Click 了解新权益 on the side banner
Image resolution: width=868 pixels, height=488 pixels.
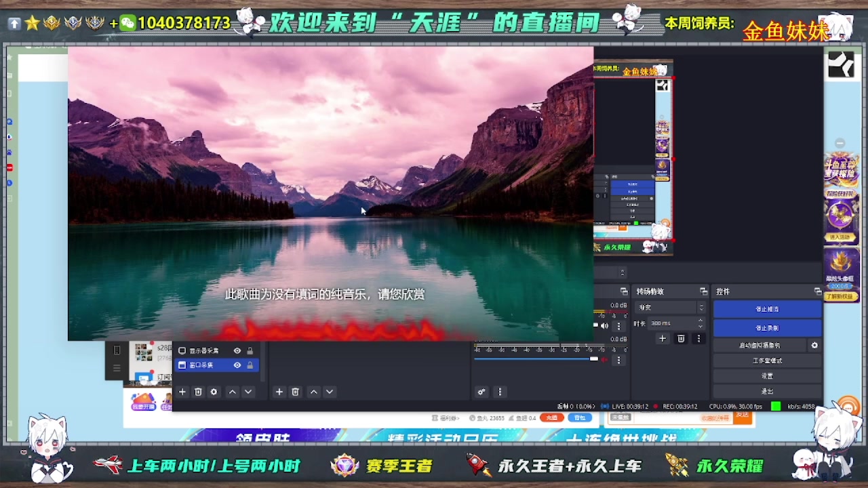click(x=840, y=296)
